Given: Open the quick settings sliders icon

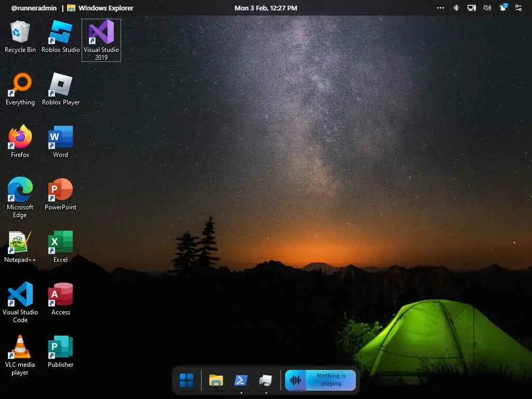Looking at the screenshot, I should coord(518,8).
